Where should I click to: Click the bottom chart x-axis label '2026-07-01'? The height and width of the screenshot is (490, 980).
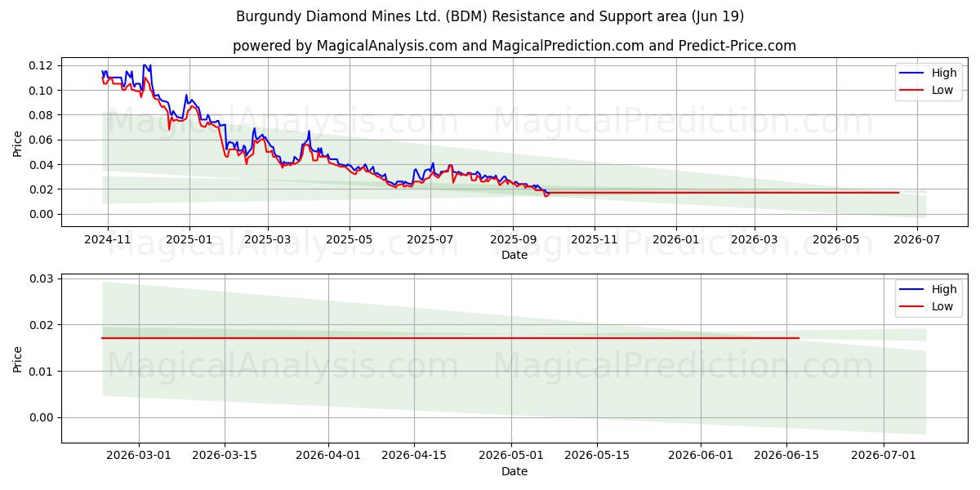pos(884,457)
